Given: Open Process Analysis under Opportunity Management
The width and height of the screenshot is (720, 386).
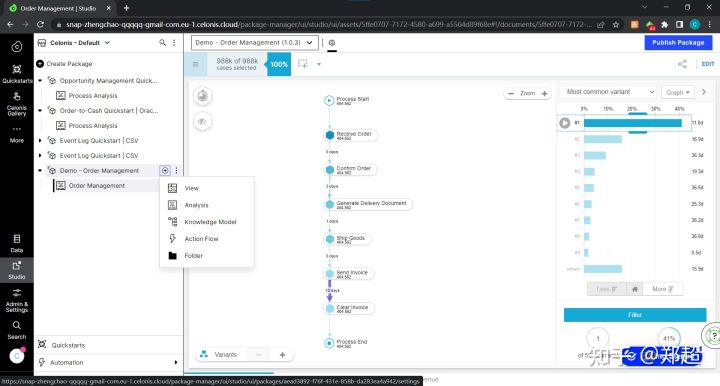Looking at the screenshot, I should tap(93, 95).
